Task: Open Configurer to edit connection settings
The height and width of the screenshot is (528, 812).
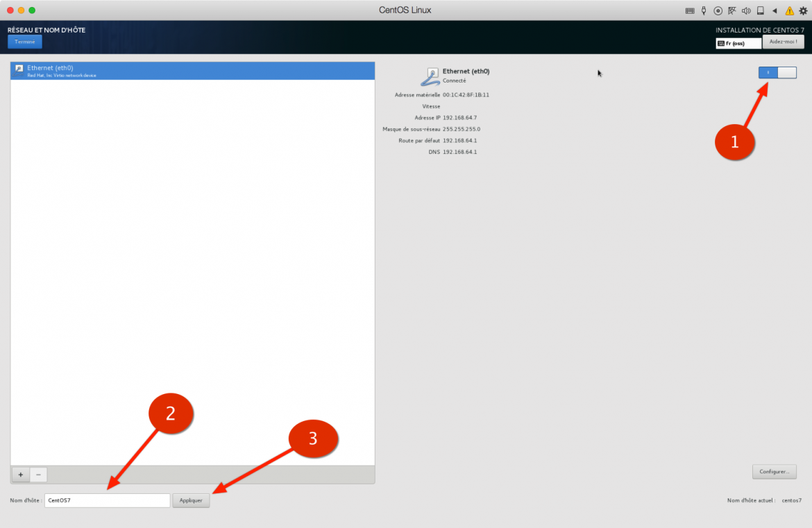Action: coord(774,471)
